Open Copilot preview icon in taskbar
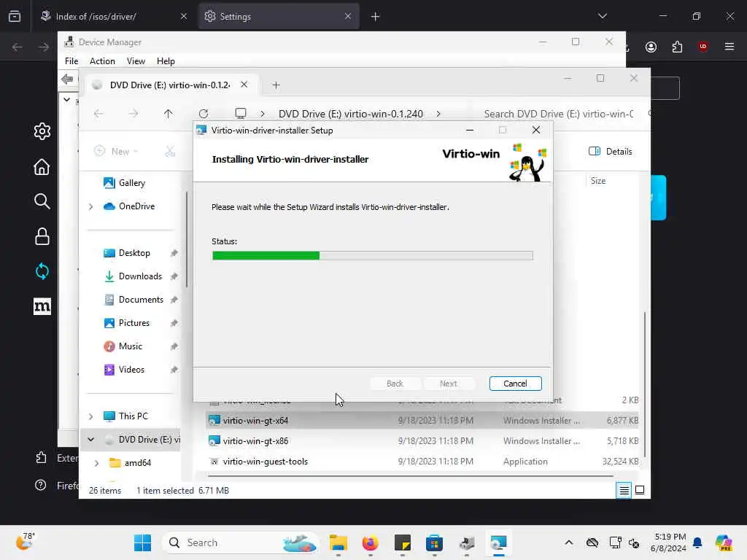 tap(724, 542)
